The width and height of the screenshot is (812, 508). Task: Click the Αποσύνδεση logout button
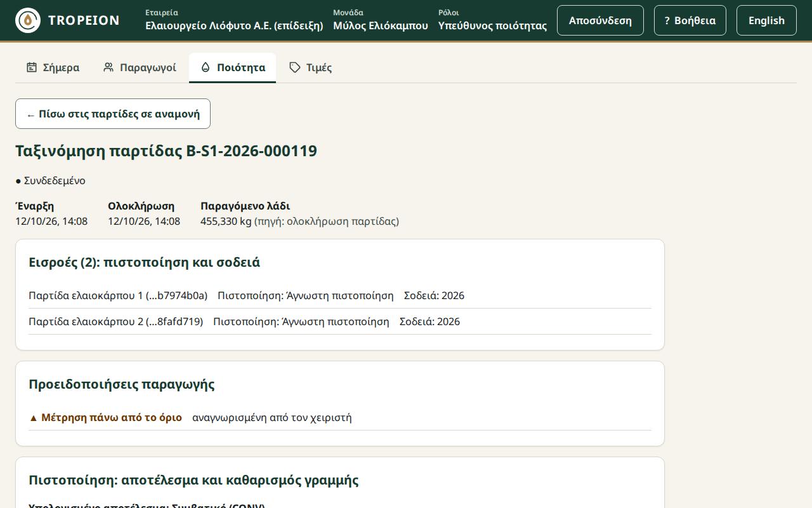[600, 20]
